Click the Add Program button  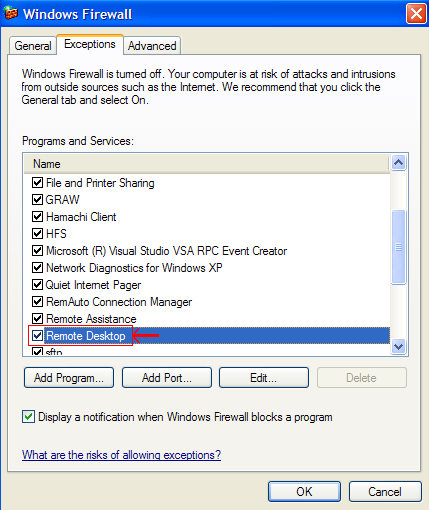(69, 378)
